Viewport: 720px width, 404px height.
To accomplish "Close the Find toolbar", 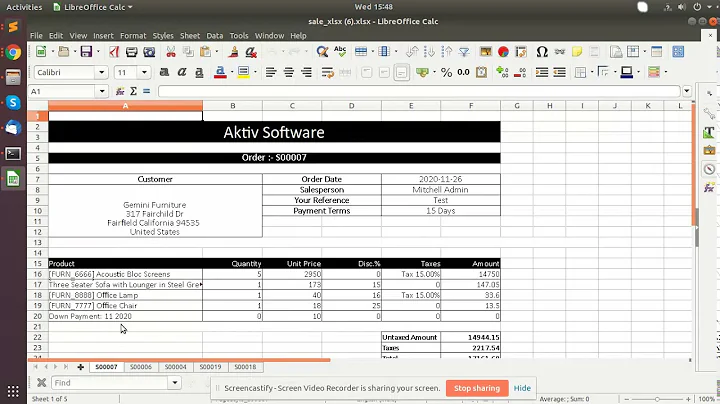I will click(x=41, y=382).
